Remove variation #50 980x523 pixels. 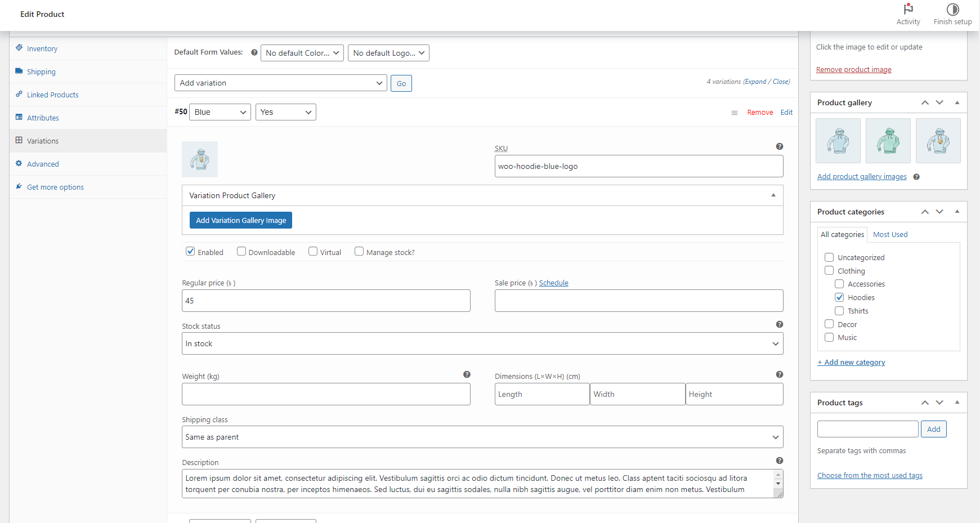760,113
